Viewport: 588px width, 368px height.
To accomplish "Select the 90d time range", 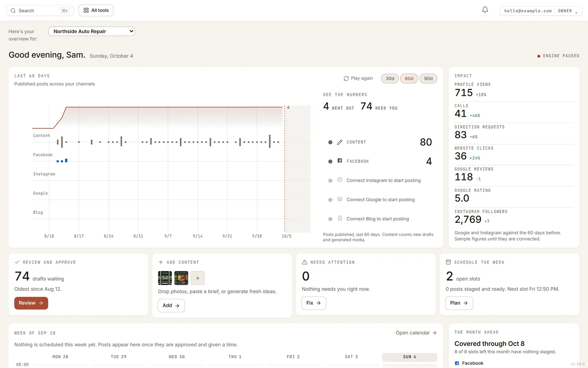I will tap(428, 79).
